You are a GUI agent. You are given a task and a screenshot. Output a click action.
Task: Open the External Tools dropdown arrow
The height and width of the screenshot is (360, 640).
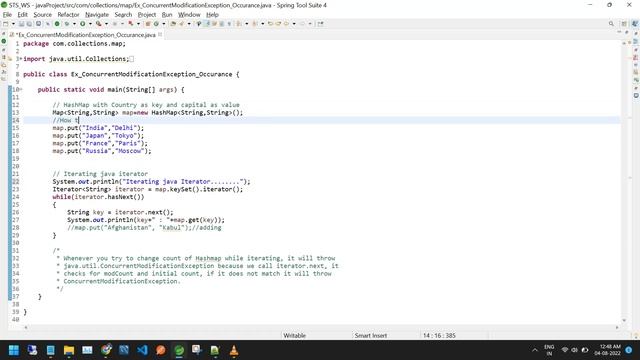click(138, 24)
